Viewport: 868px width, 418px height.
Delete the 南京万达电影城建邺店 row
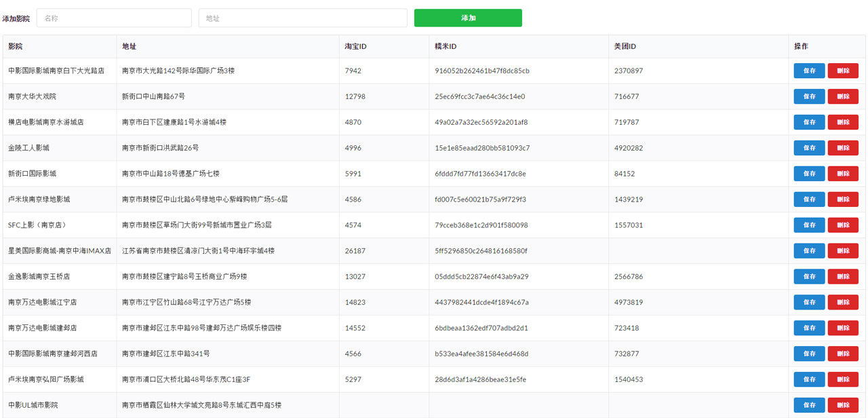[x=843, y=328]
